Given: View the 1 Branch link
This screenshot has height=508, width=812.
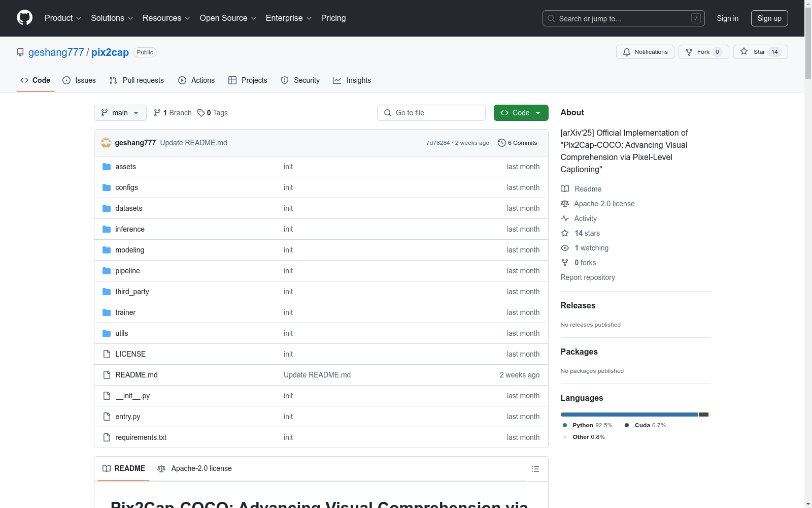Looking at the screenshot, I should pos(173,113).
